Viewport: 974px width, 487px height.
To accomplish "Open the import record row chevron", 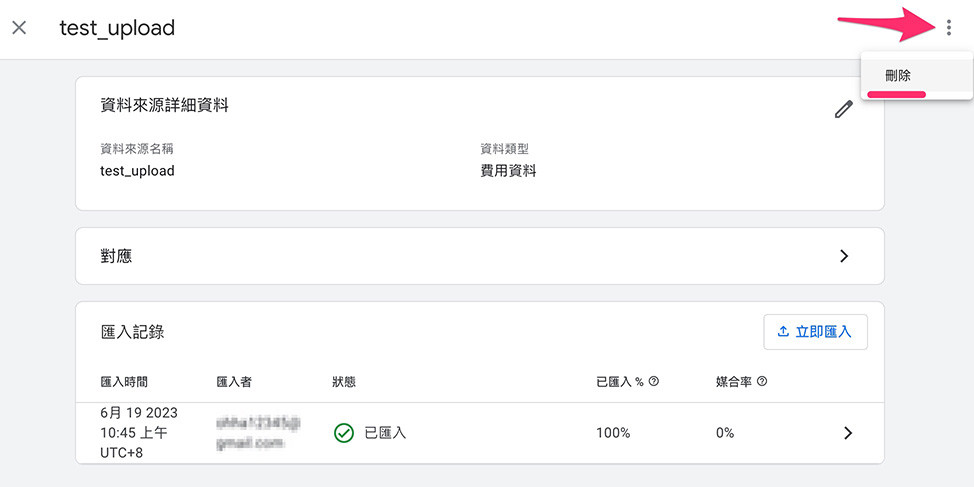I will 847,433.
